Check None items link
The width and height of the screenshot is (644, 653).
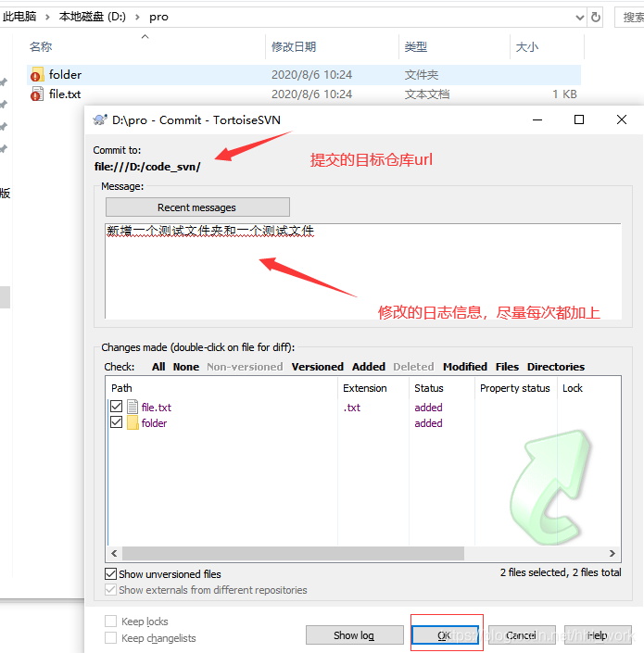pos(185,367)
